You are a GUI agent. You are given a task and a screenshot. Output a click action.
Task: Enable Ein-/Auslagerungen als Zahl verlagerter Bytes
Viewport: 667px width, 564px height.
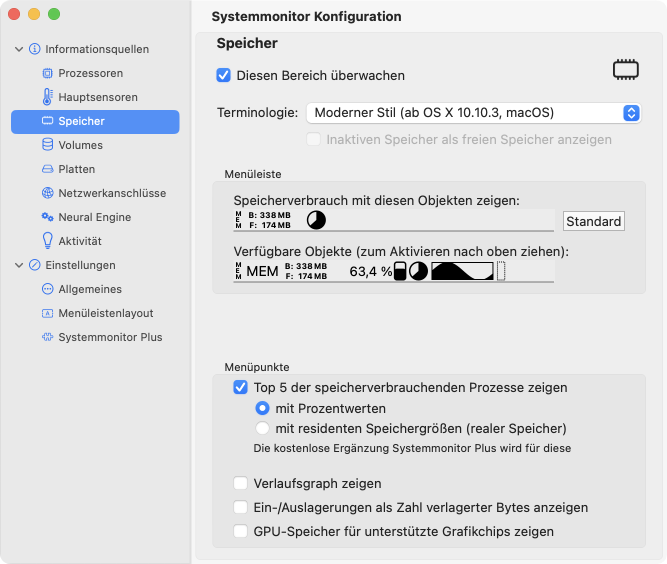point(240,507)
